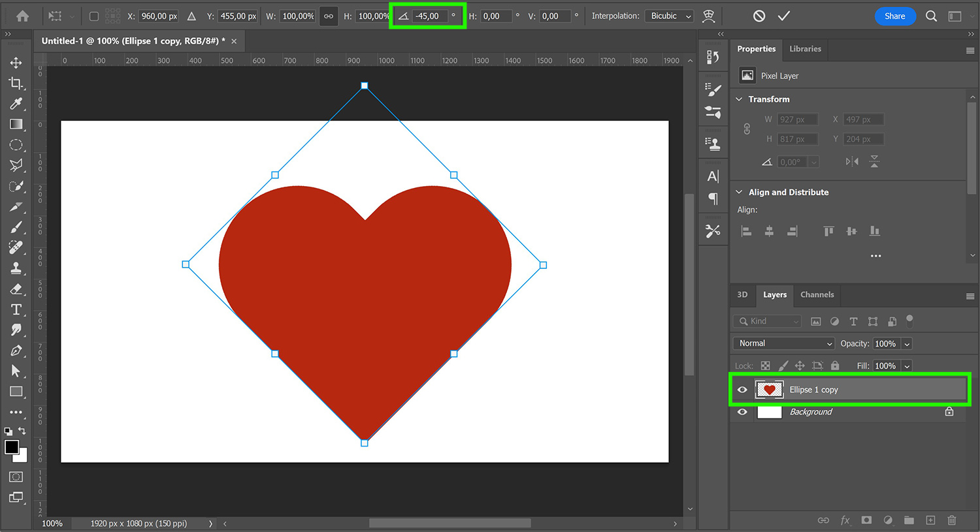Click the rotation angle field

pos(431,16)
